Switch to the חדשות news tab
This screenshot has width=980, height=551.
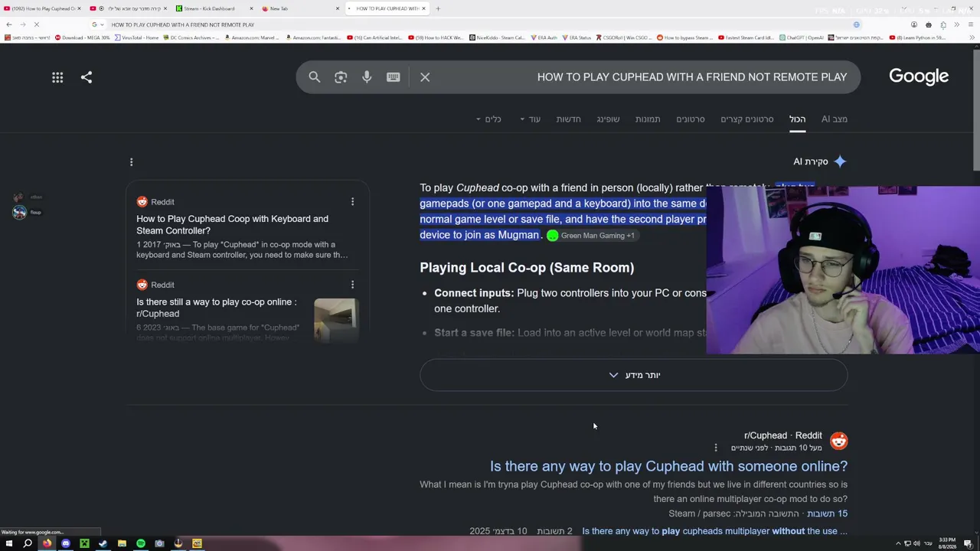coord(568,119)
